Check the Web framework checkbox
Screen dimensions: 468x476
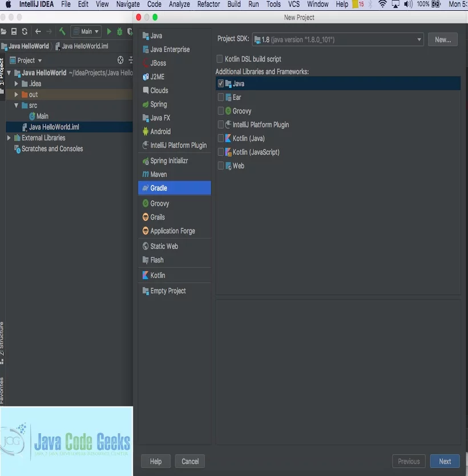[221, 166]
